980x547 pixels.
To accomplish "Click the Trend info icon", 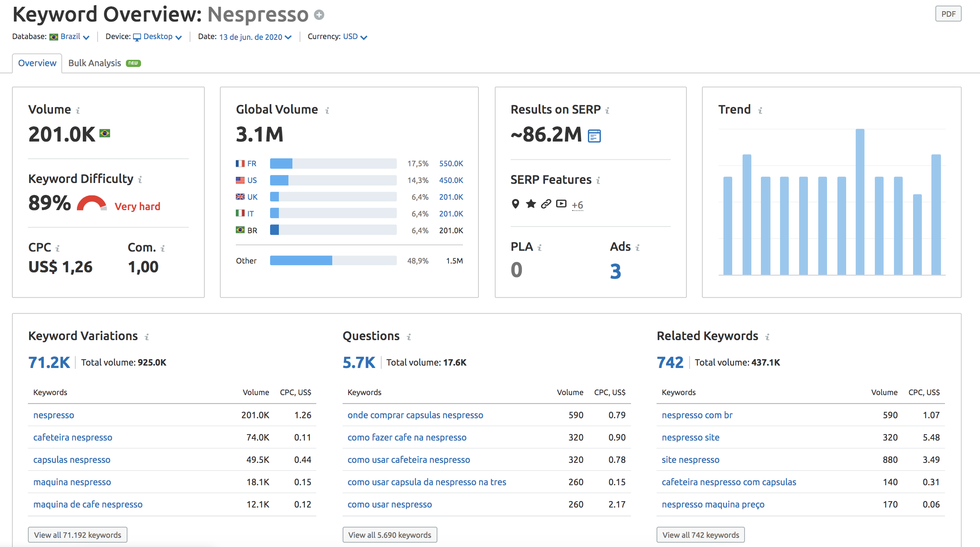I will pos(760,110).
